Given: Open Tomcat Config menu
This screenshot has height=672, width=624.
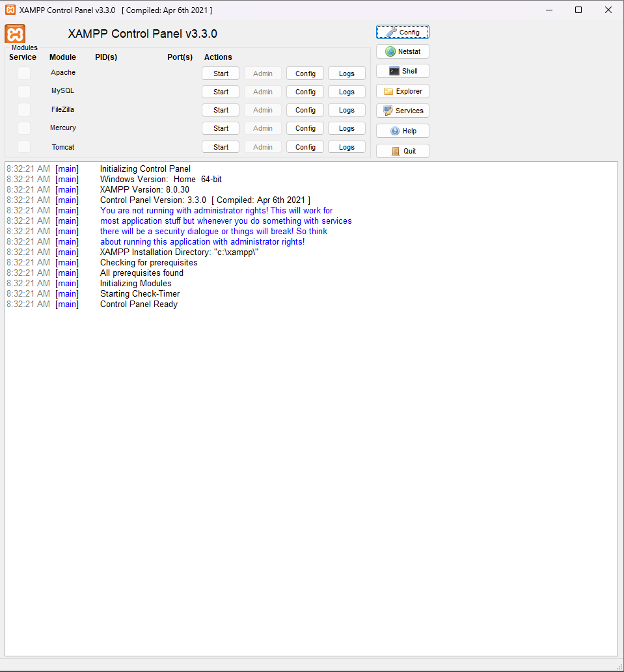Looking at the screenshot, I should click(305, 147).
